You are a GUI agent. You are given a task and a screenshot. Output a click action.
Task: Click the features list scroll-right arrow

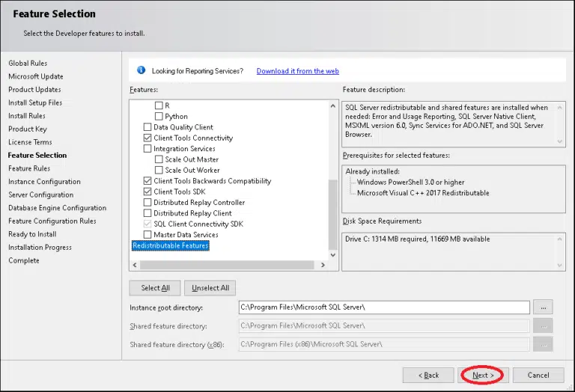point(323,265)
